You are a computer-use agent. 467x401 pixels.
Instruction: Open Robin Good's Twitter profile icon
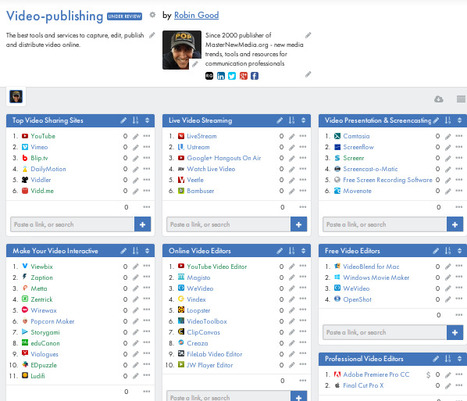232,76
